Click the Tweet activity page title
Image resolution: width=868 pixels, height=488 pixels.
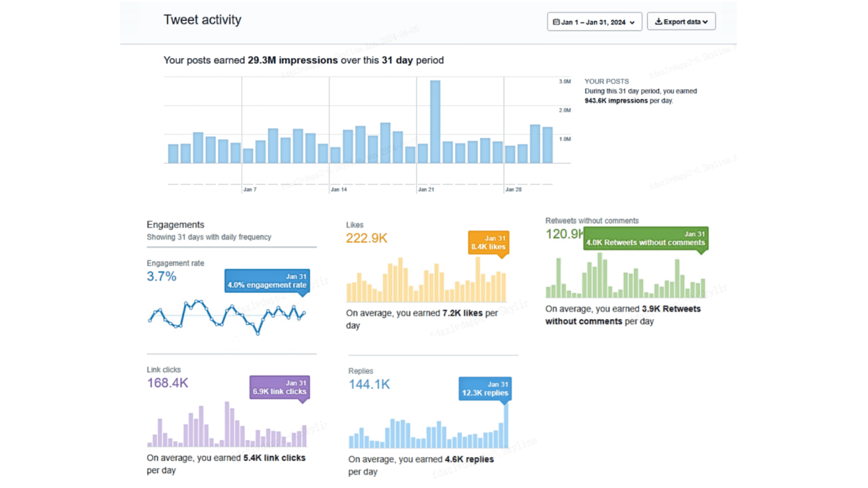(202, 20)
